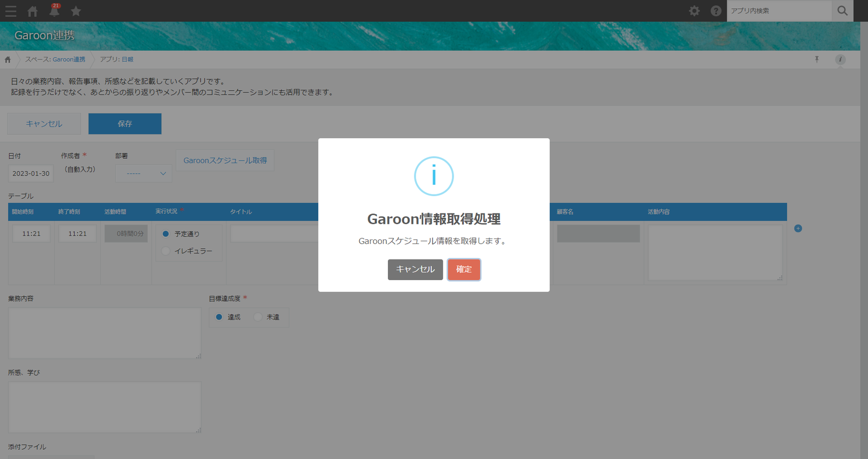This screenshot has width=868, height=459.
Task: Click the 顧客名 field in the table
Action: 598,234
